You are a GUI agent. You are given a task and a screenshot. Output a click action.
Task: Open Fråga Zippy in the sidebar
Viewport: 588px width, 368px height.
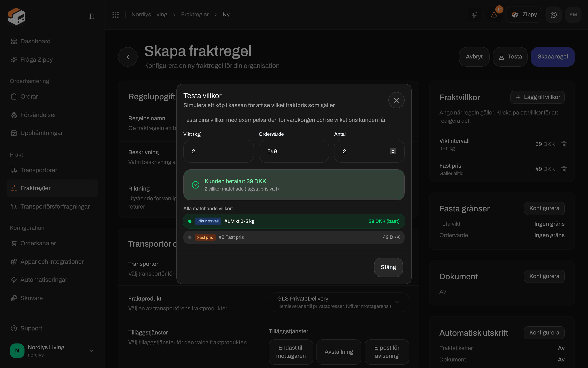pos(52,60)
